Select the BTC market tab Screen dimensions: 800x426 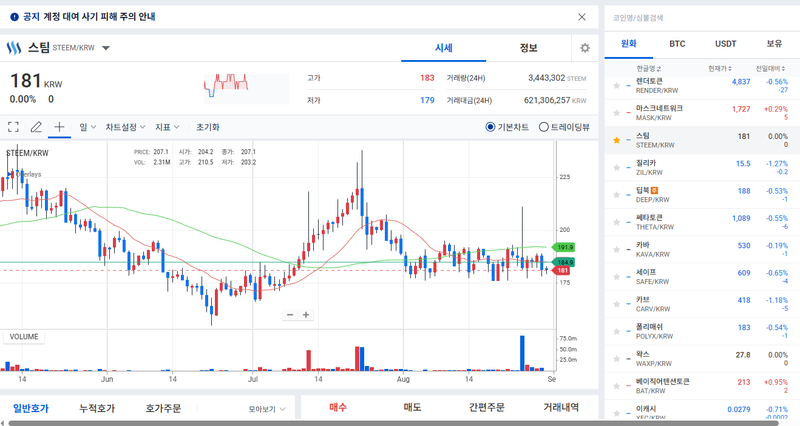(x=677, y=44)
